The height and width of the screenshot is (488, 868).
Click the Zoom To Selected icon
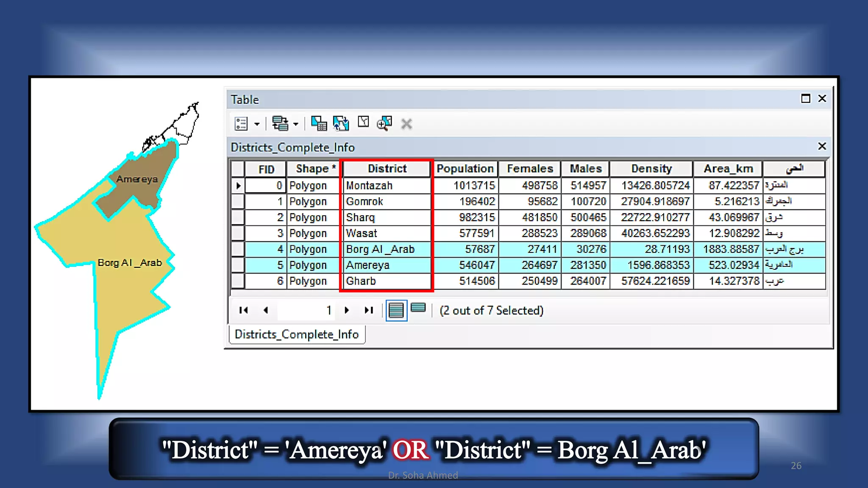(384, 123)
